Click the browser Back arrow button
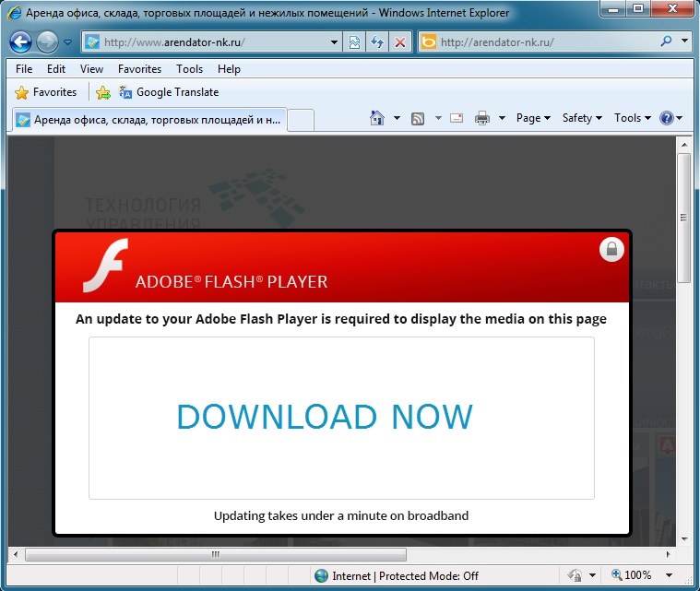Image resolution: width=700 pixels, height=591 pixels. 22,41
